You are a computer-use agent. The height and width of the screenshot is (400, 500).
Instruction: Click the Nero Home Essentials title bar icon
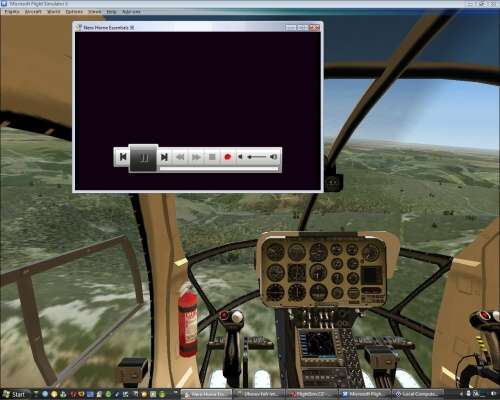tap(79, 27)
